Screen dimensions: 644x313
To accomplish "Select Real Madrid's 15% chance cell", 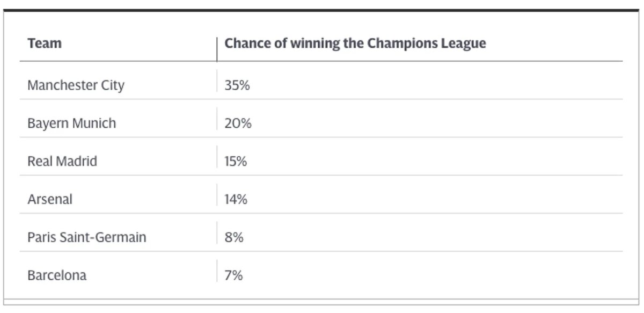I will click(236, 161).
